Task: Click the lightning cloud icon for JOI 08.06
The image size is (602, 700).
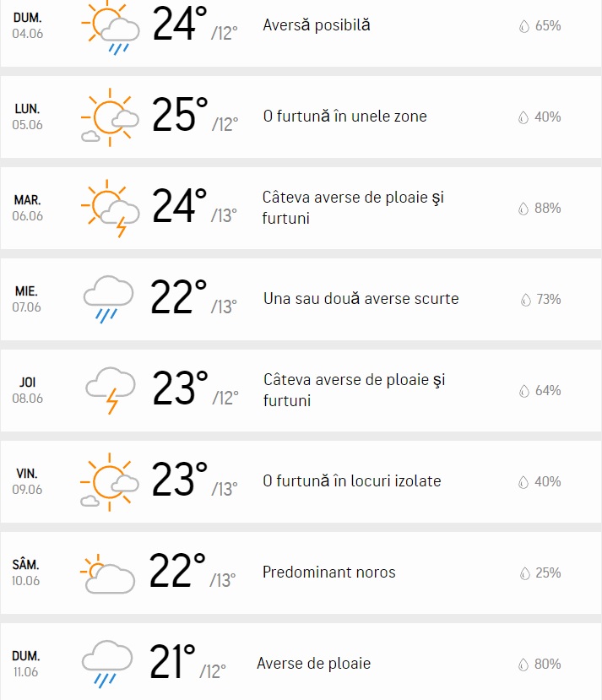Action: 108,390
